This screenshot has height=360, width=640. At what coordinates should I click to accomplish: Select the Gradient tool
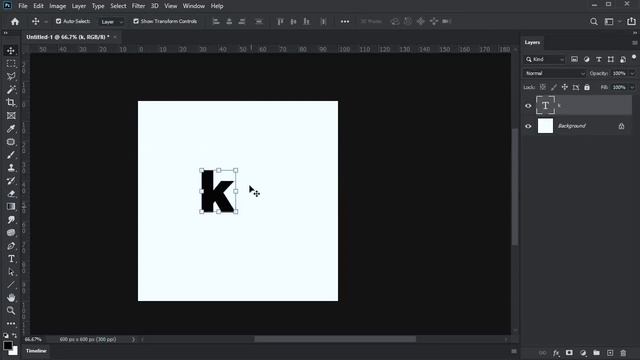(x=11, y=207)
